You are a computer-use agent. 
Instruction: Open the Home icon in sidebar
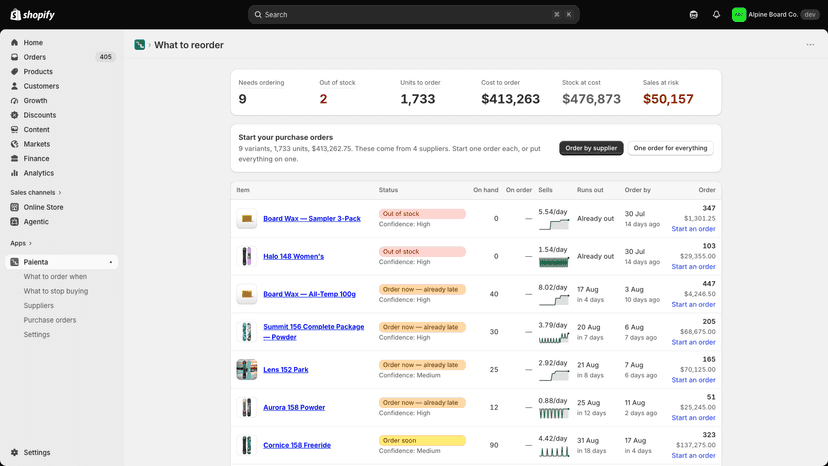(x=14, y=42)
